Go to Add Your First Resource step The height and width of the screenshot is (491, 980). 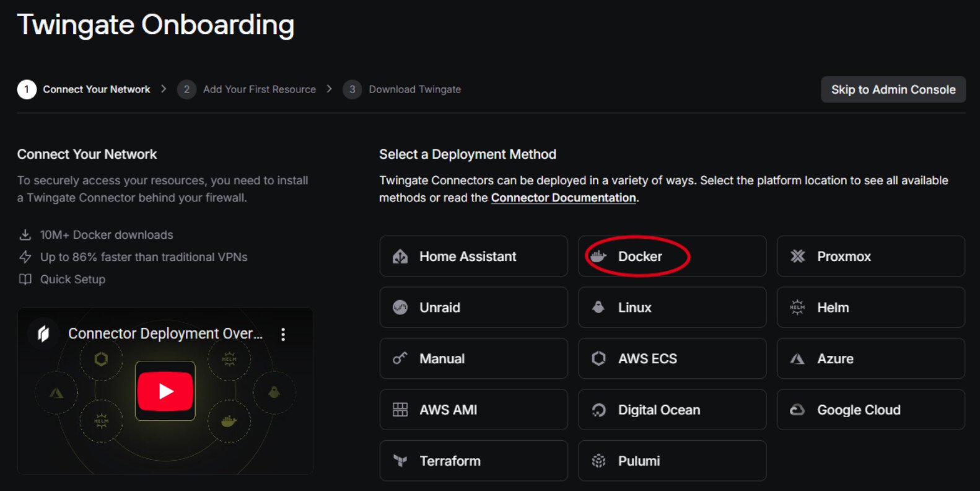coord(259,89)
